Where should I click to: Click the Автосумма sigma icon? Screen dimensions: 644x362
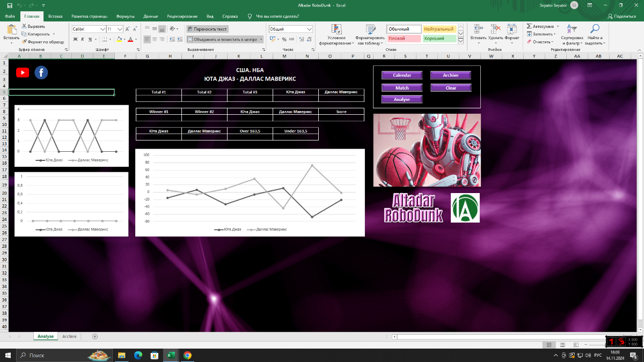529,26
